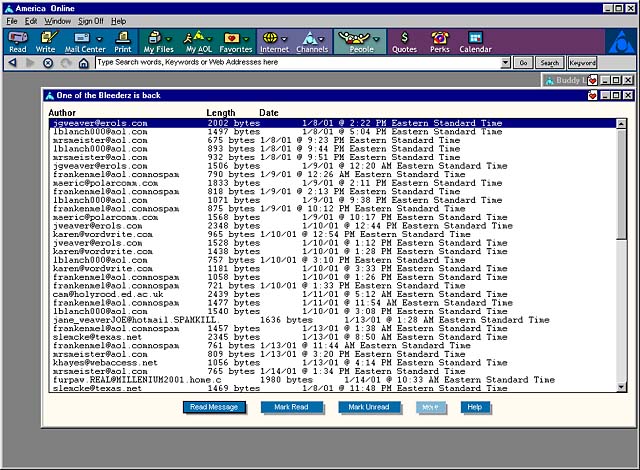The width and height of the screenshot is (640, 470).
Task: Open the Window menu
Action: point(57,21)
